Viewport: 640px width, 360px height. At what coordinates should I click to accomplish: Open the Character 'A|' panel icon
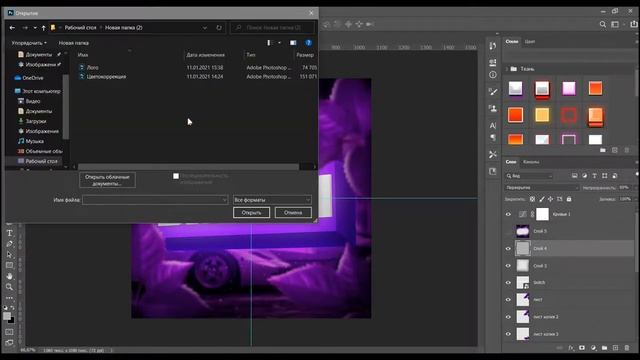[493, 125]
